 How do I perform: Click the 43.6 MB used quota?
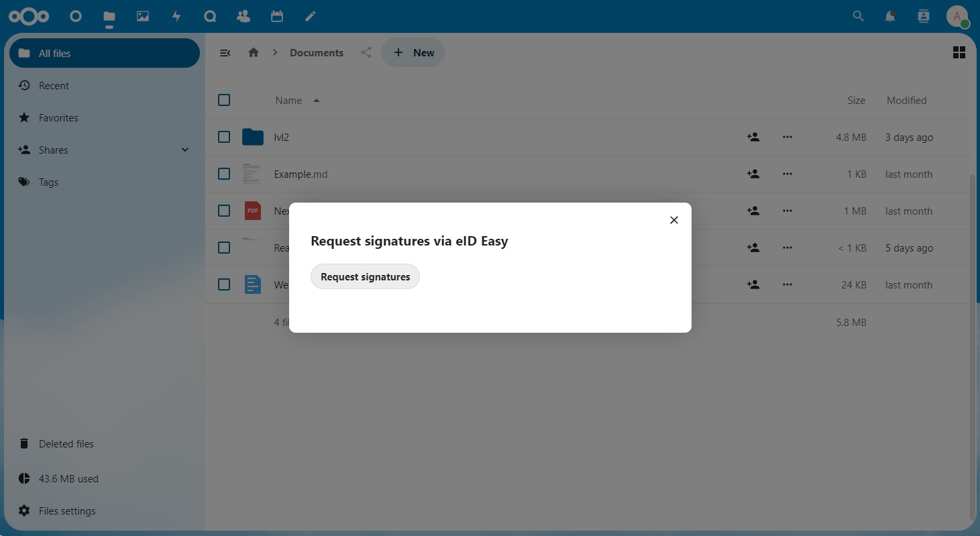tap(105, 478)
